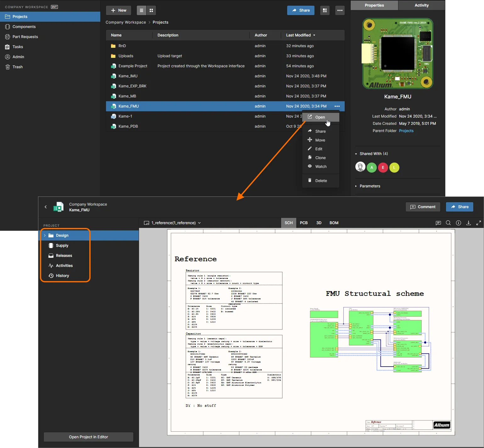Click the Uploads folder icon
Viewport: 484px width, 448px height.
(x=113, y=56)
